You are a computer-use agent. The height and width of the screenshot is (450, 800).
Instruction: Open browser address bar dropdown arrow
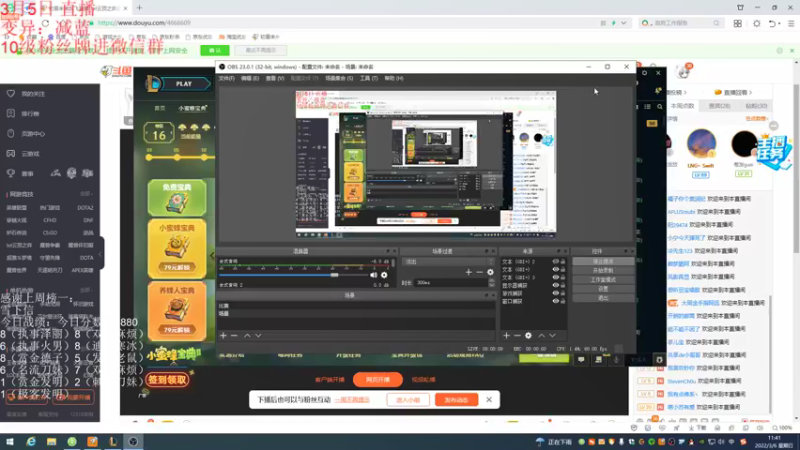coord(623,23)
